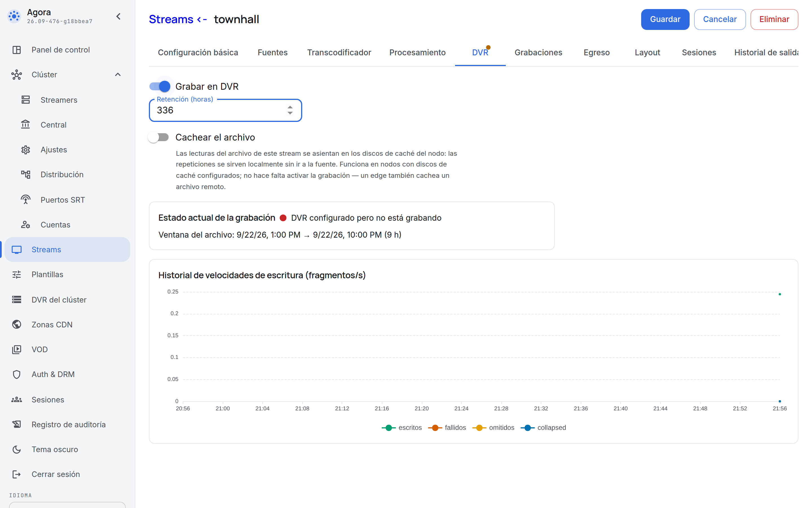Image resolution: width=812 pixels, height=508 pixels.
Task: Open Ajustes gear icon
Action: click(x=25, y=150)
